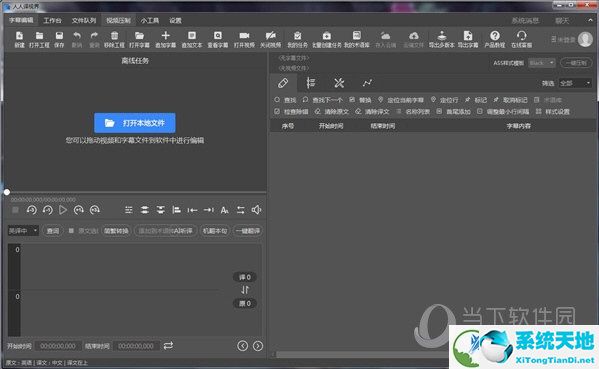Open the 文件队列 menu tab
The width and height of the screenshot is (599, 369).
[x=84, y=21]
